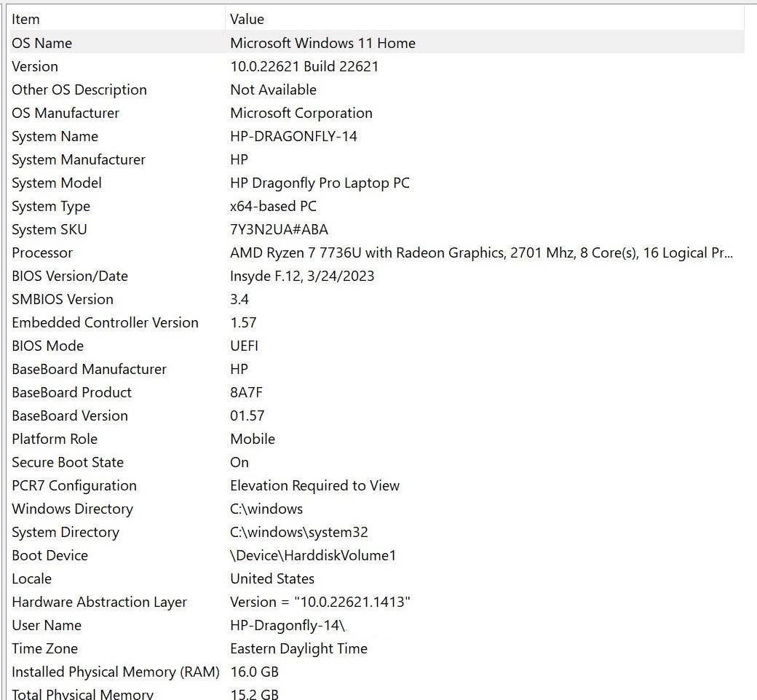Select the Version 10.0.22621 row
Viewport: 757px width, 700px height.
(35, 66)
